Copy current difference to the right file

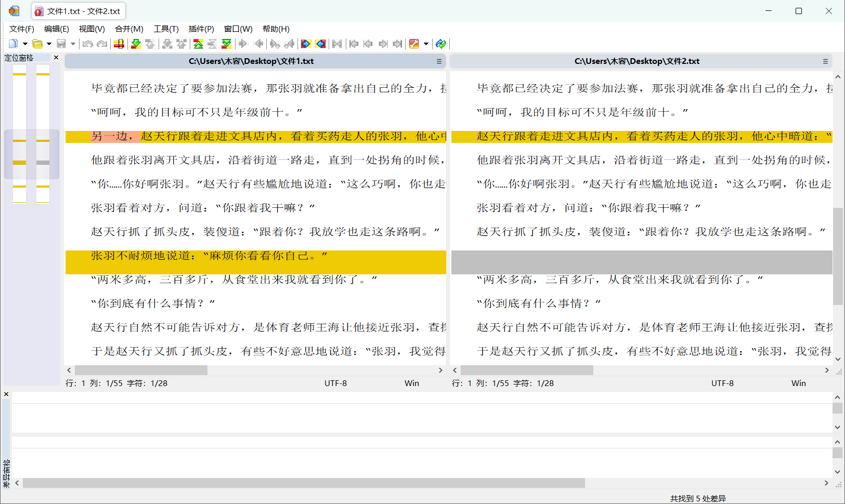pyautogui.click(x=306, y=44)
